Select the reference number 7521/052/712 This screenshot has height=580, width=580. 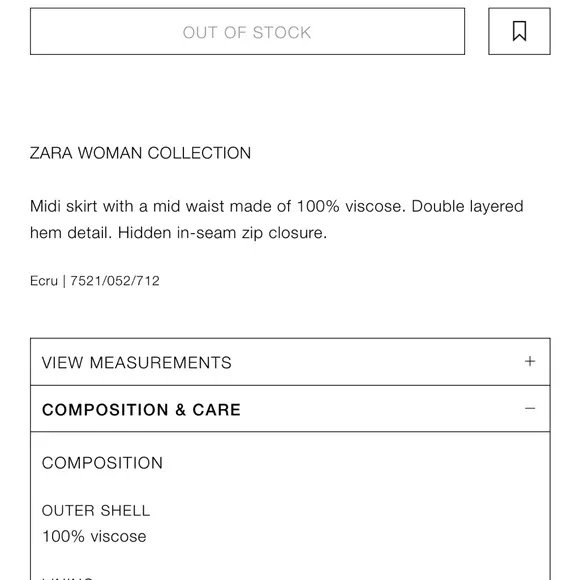coord(115,281)
